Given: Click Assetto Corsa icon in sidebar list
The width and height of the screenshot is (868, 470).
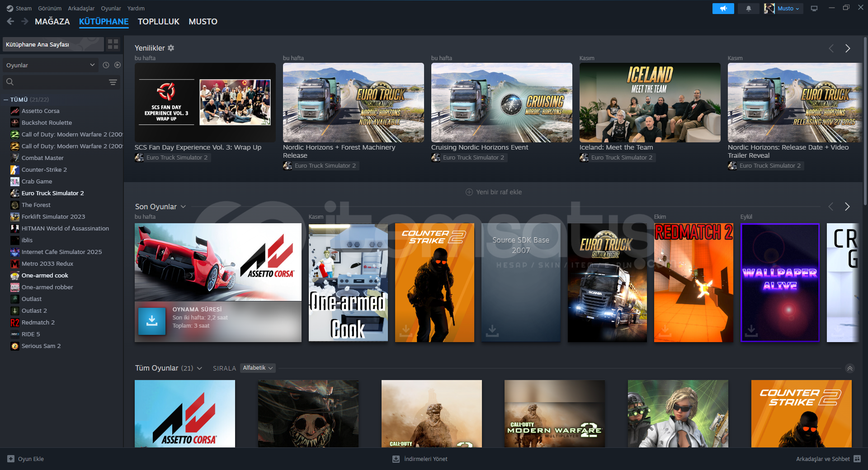Looking at the screenshot, I should 15,111.
